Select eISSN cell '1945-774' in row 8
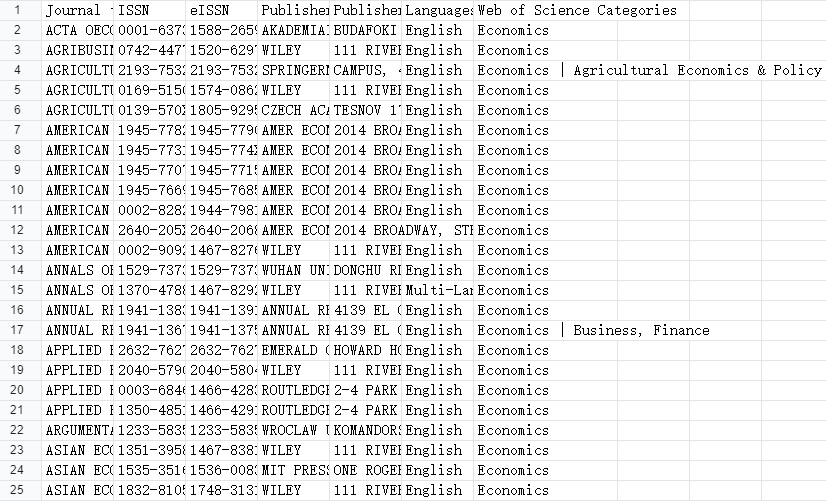Image resolution: width=826 pixels, height=501 pixels. (222, 150)
